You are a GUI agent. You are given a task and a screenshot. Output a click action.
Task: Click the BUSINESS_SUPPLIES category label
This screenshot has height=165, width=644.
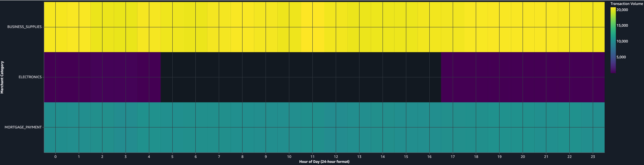[25, 27]
